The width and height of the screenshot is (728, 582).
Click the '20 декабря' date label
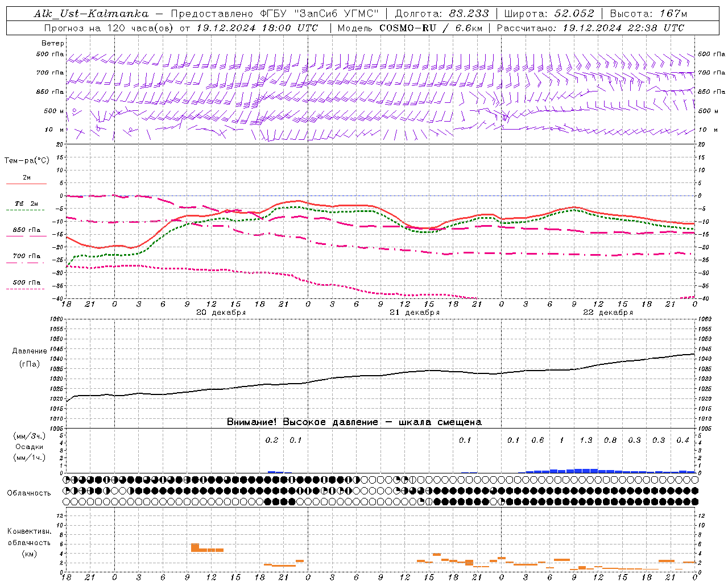[221, 313]
